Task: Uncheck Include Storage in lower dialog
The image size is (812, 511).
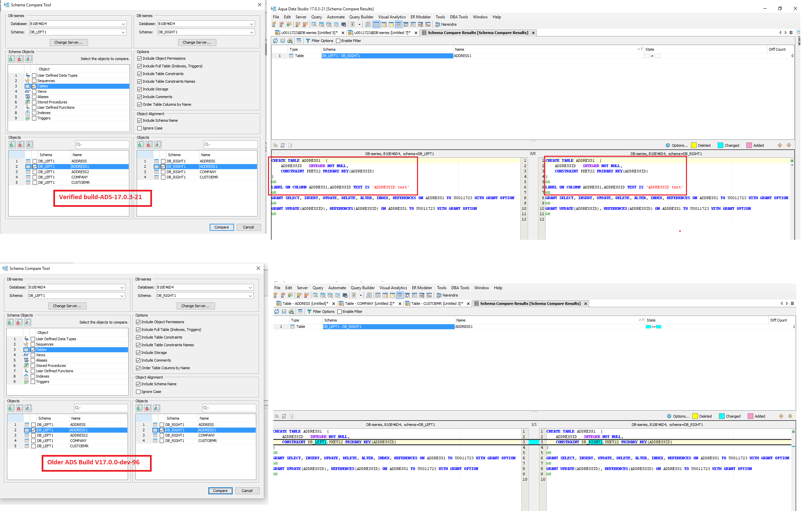Action: click(x=138, y=353)
